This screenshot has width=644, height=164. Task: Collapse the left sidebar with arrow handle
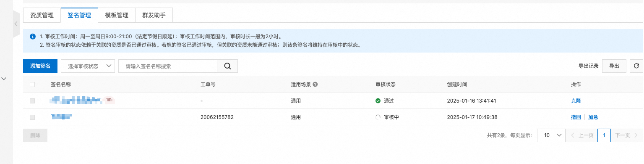click(x=16, y=24)
